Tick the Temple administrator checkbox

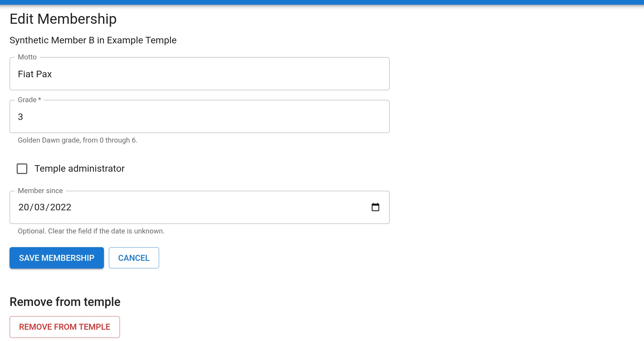(x=22, y=169)
